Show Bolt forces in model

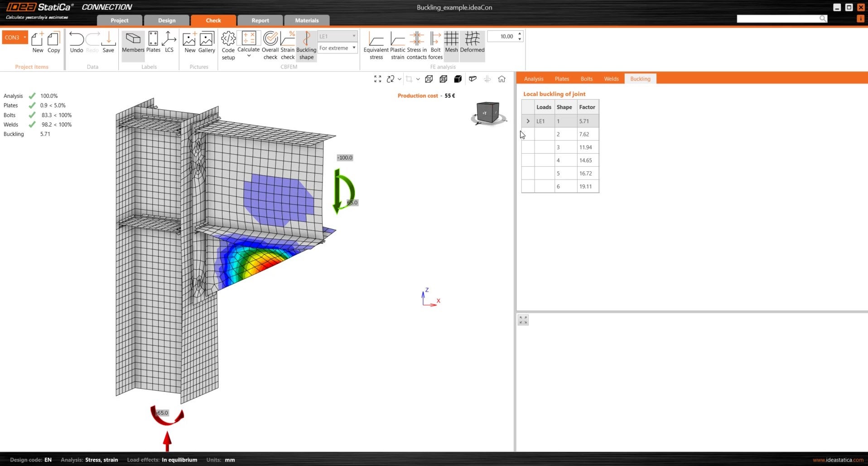(435, 45)
